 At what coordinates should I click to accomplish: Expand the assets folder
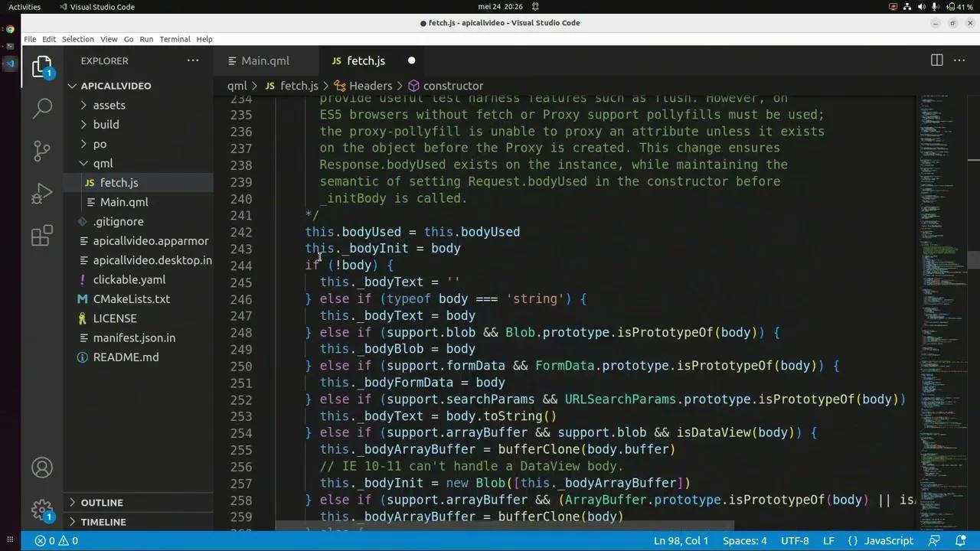tap(109, 105)
